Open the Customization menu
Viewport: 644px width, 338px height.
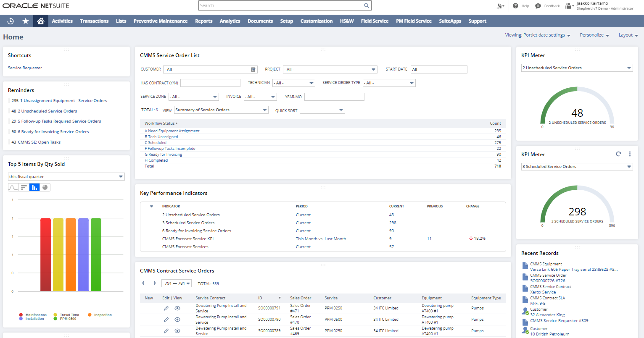(317, 21)
